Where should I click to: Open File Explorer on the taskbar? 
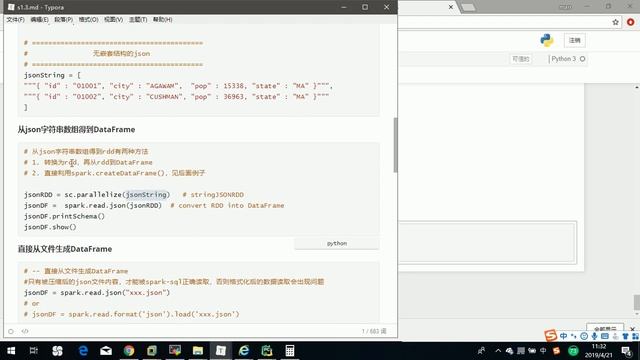(x=198, y=351)
